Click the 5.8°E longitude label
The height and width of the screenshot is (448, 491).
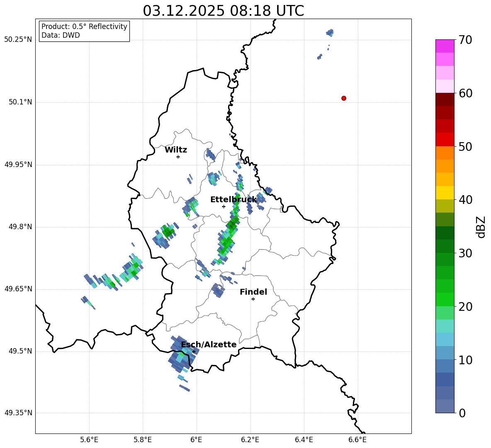[x=143, y=440]
